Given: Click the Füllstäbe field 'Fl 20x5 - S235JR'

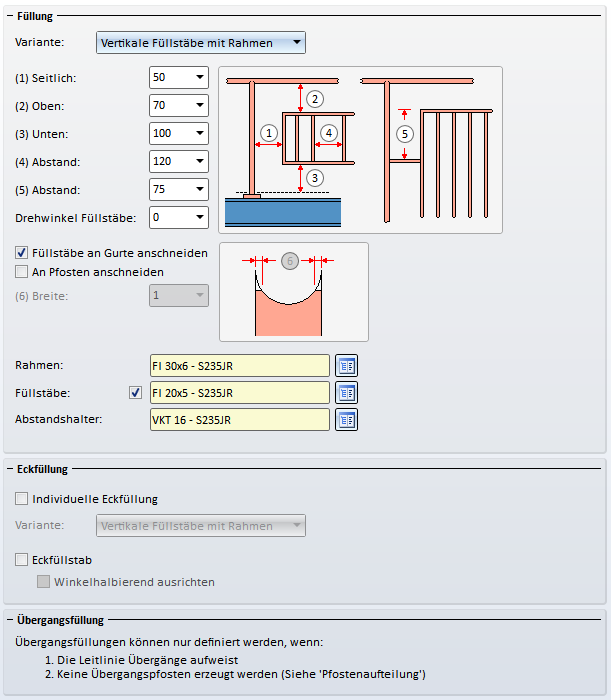Looking at the screenshot, I should click(240, 393).
